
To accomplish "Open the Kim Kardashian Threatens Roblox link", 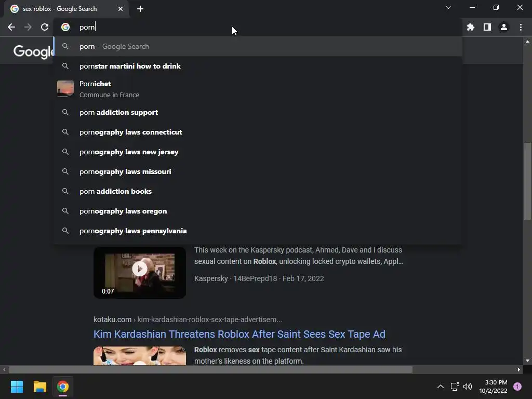I will click(x=239, y=334).
